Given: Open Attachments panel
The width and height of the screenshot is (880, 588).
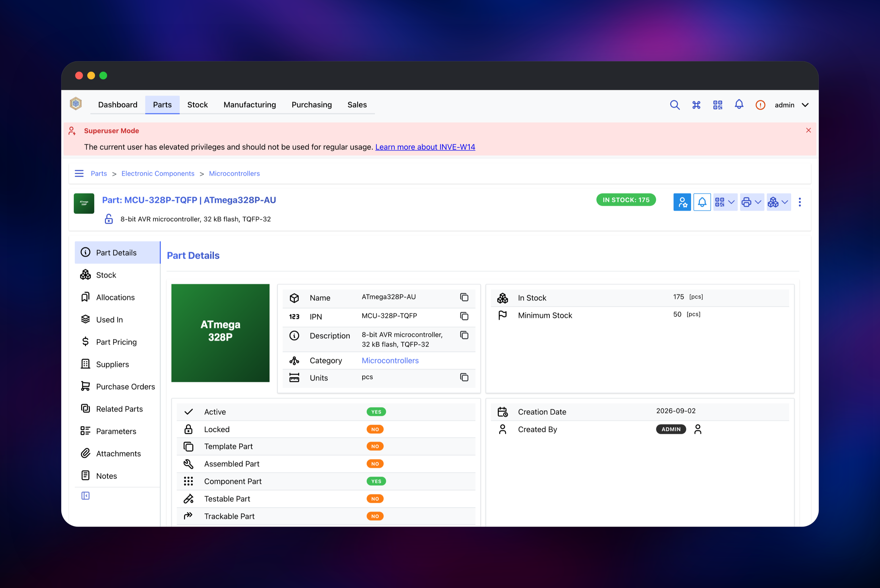Looking at the screenshot, I should pyautogui.click(x=117, y=453).
